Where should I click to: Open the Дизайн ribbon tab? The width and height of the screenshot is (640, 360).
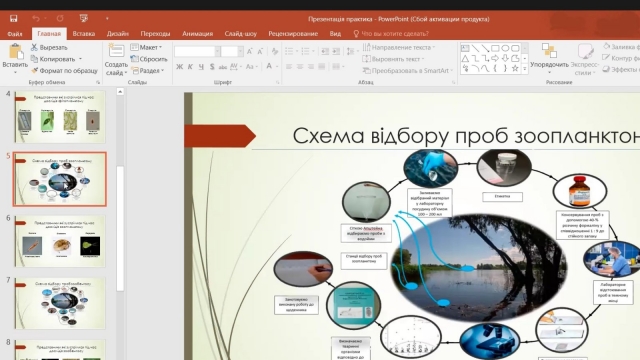(118, 34)
